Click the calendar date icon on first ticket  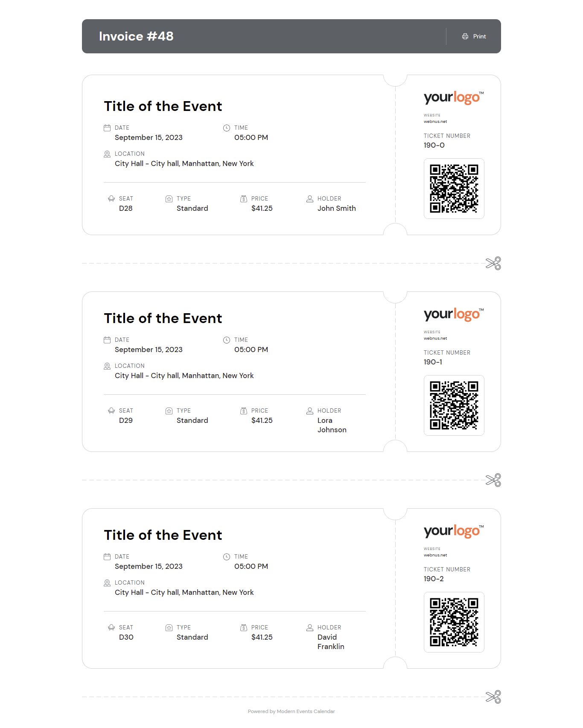(107, 128)
